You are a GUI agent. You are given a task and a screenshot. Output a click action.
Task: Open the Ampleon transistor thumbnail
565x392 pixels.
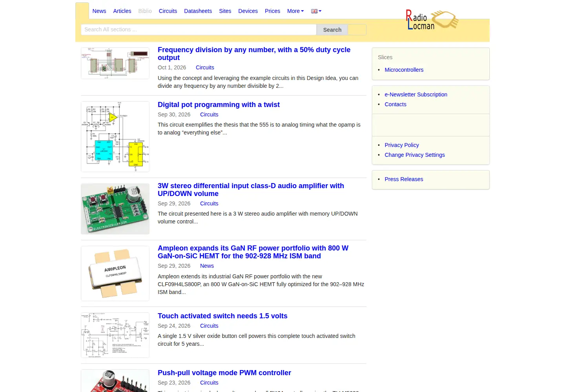pyautogui.click(x=115, y=273)
